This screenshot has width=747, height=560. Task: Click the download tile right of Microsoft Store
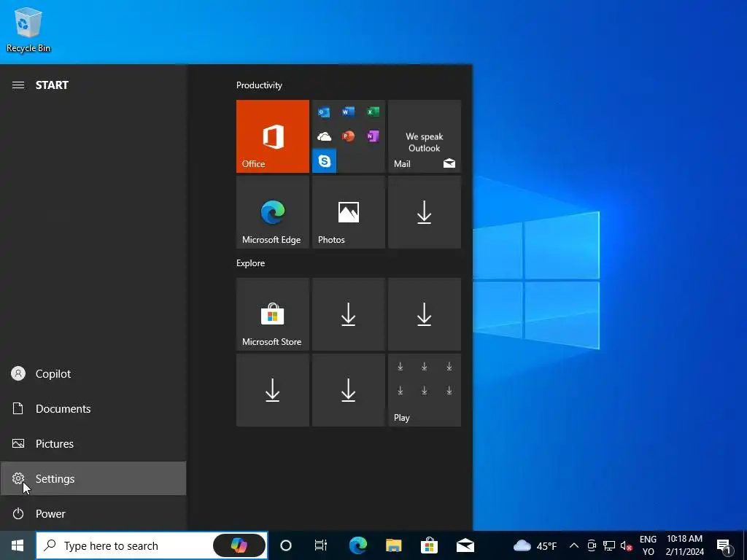point(348,314)
